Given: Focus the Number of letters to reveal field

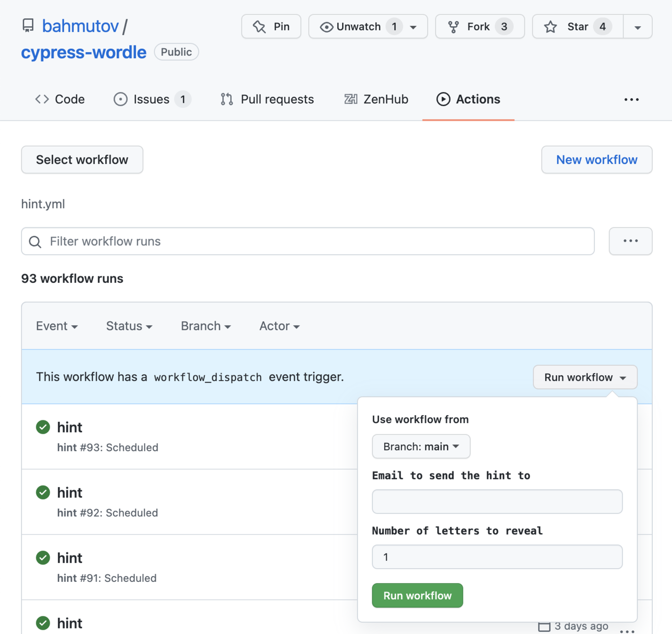Looking at the screenshot, I should 497,557.
